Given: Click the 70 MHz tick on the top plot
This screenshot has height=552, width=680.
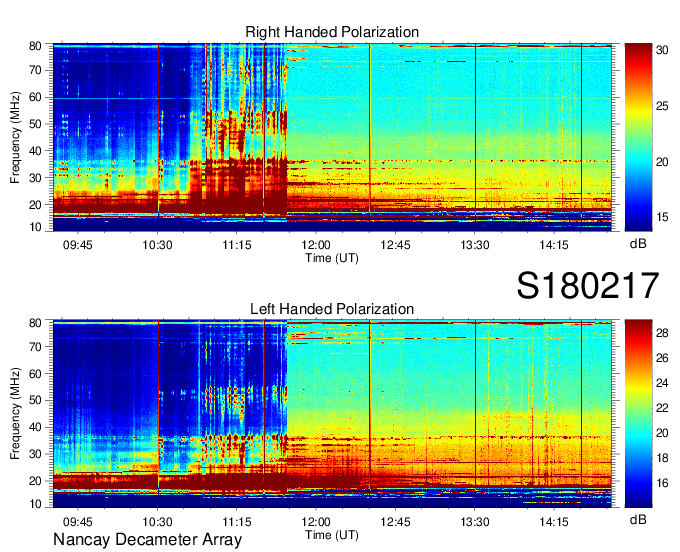Looking at the screenshot, I should [x=35, y=70].
